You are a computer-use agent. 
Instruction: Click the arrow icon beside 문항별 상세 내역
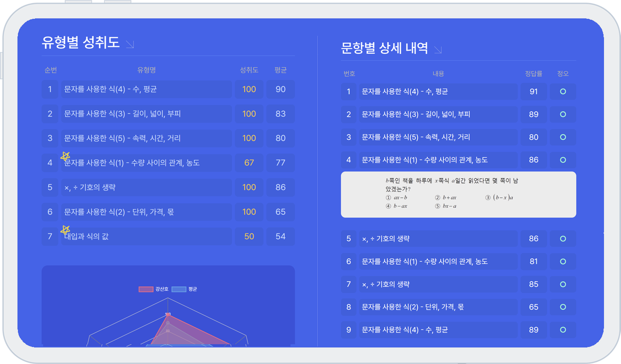point(437,49)
